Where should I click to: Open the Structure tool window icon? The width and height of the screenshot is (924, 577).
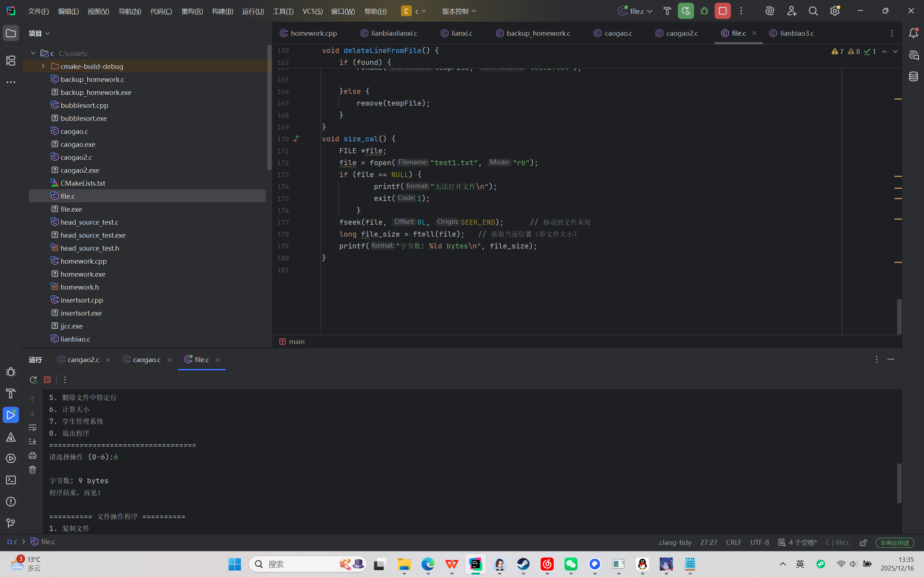click(11, 60)
